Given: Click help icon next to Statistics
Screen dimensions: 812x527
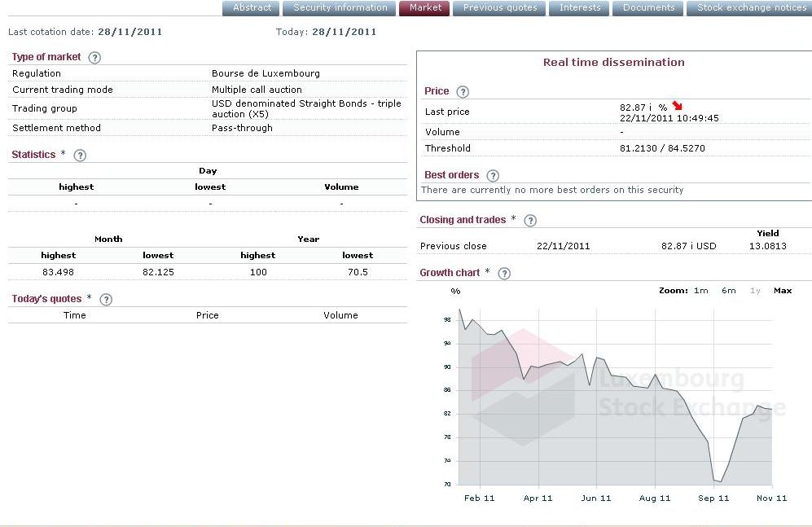Looking at the screenshot, I should click(x=80, y=155).
